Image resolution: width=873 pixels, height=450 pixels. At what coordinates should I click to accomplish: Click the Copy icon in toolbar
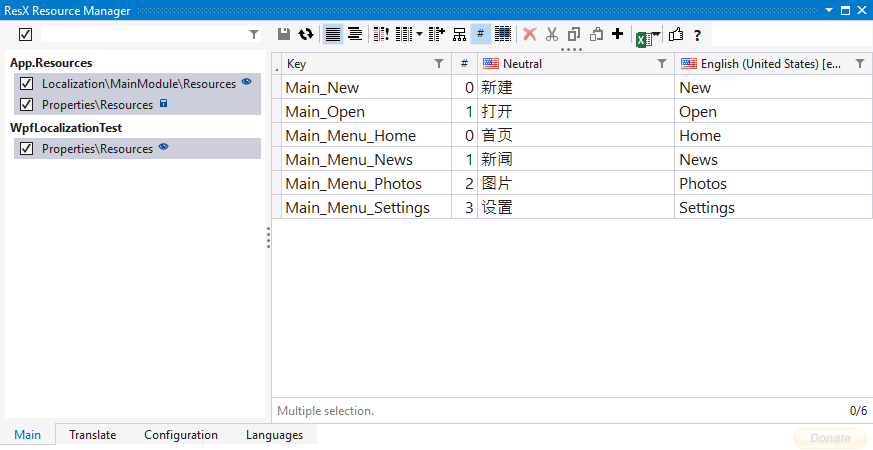574,35
